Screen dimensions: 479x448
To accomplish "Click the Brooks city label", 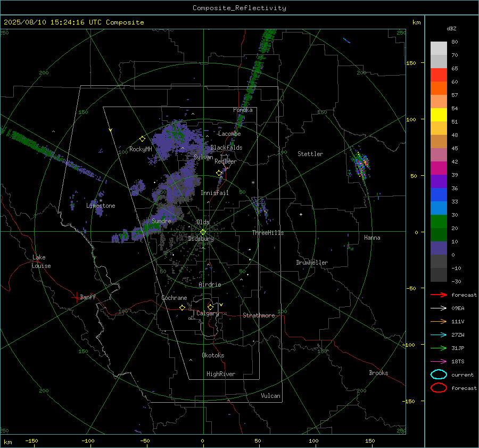I will (378, 373).
